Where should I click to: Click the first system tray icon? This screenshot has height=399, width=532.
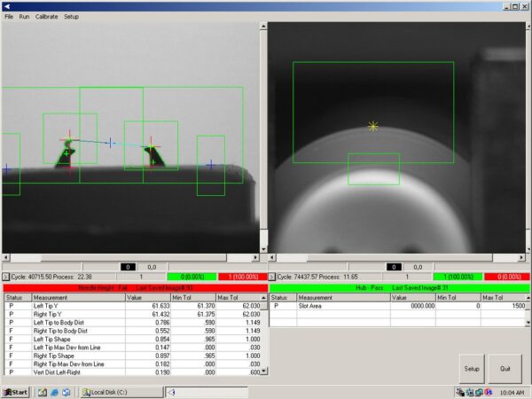click(460, 393)
